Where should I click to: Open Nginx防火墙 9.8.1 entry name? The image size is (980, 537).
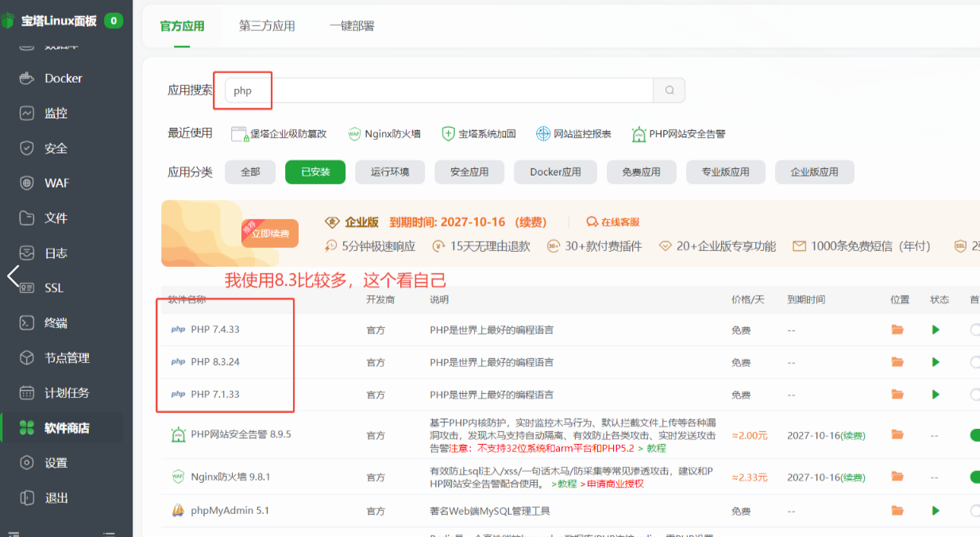point(231,477)
